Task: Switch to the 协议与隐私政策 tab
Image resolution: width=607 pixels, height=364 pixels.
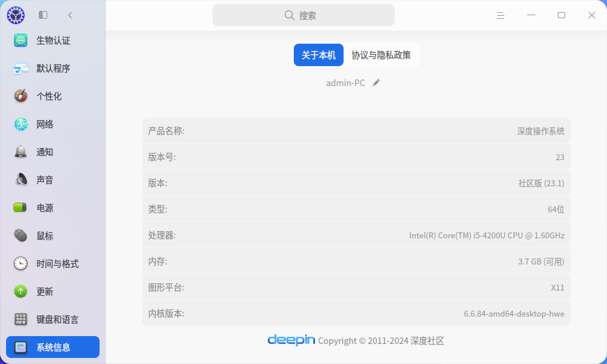Action: [381, 55]
